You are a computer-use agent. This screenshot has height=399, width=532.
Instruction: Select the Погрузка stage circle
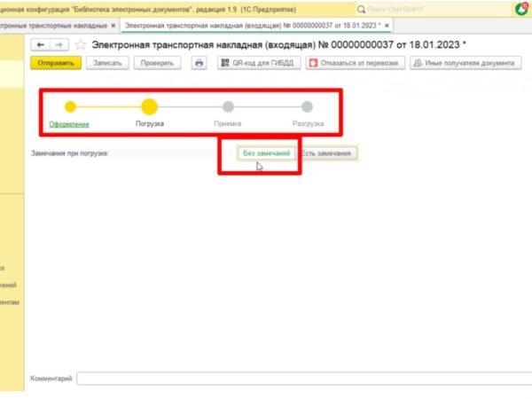[x=149, y=107]
